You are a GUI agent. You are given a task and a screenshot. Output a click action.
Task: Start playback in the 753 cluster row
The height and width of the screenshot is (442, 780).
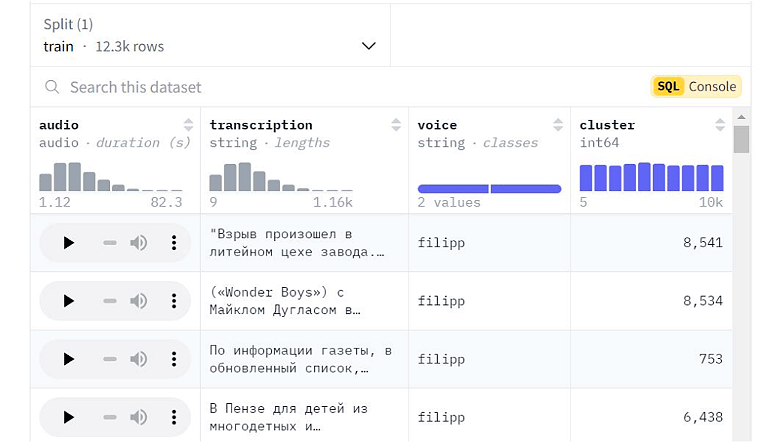pyautogui.click(x=68, y=359)
